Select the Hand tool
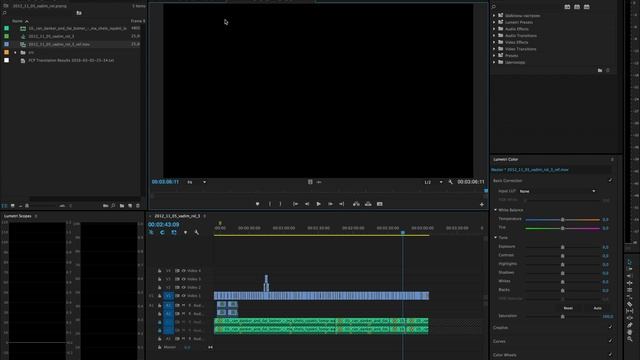 [629, 332]
